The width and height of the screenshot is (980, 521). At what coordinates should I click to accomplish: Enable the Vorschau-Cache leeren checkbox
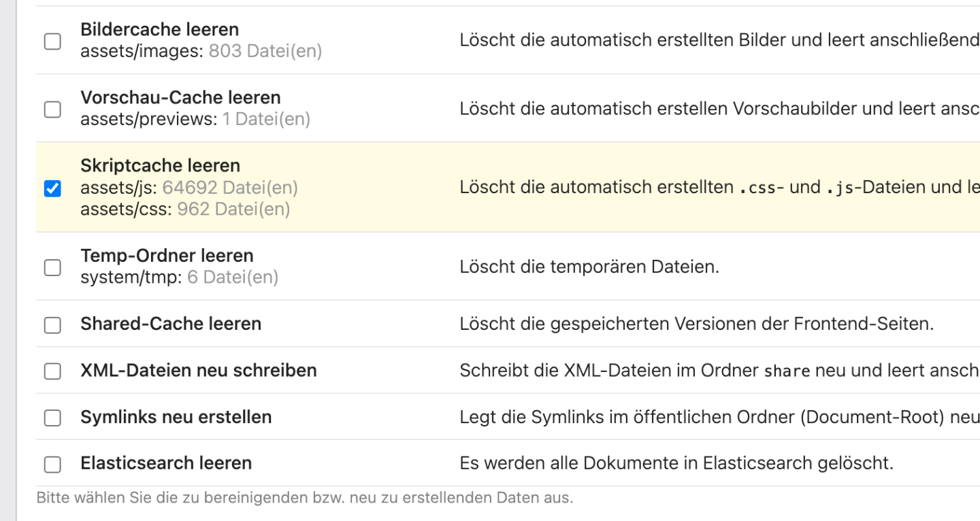coord(52,110)
